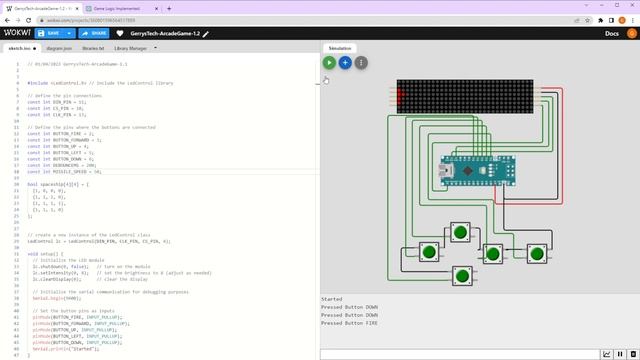Open the serial plotter chart icon
Screen dimensions: 640x360
607,354
